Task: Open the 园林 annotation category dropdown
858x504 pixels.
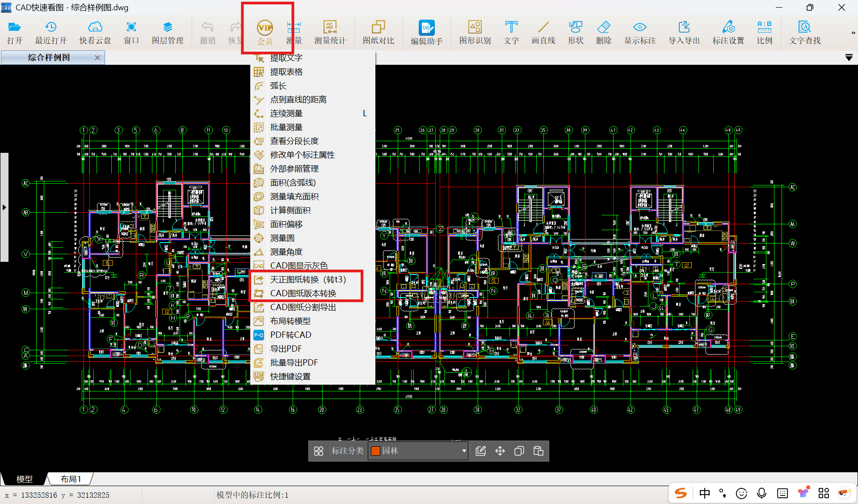Action: 464,451
